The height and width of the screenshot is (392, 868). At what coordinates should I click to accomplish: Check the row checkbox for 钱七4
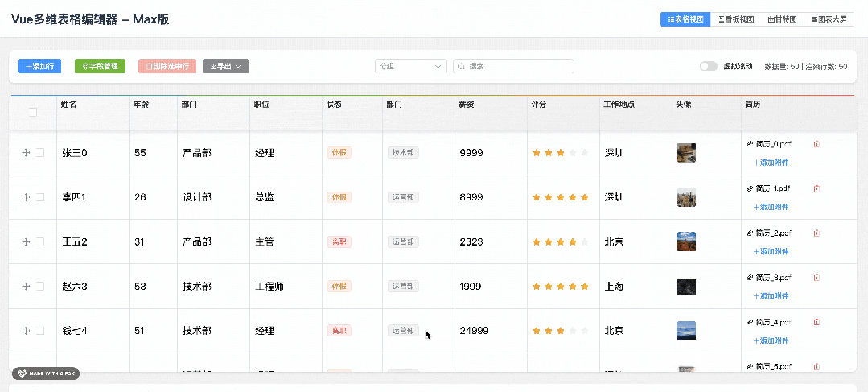click(x=40, y=331)
